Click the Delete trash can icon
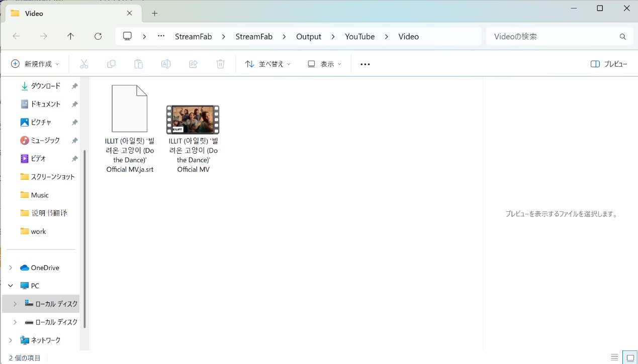This screenshot has width=638, height=364. (x=220, y=64)
